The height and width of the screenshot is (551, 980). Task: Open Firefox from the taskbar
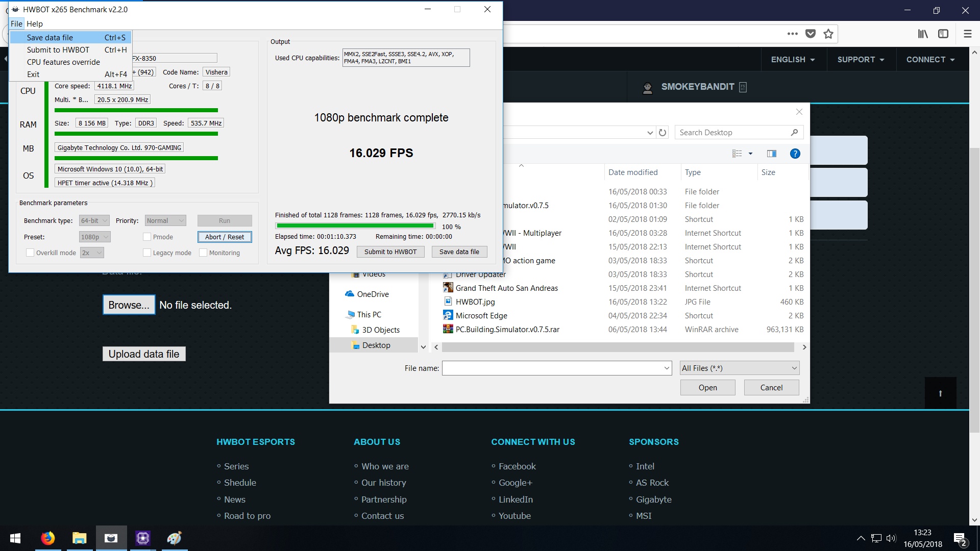click(47, 538)
